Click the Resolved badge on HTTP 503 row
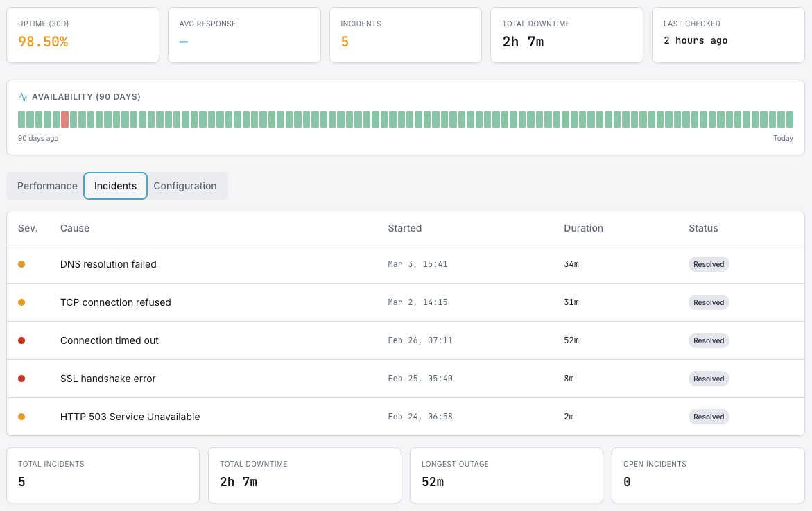 708,417
